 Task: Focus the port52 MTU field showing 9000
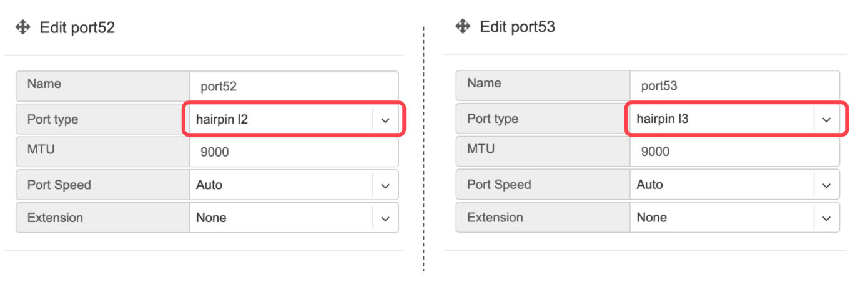(x=294, y=152)
